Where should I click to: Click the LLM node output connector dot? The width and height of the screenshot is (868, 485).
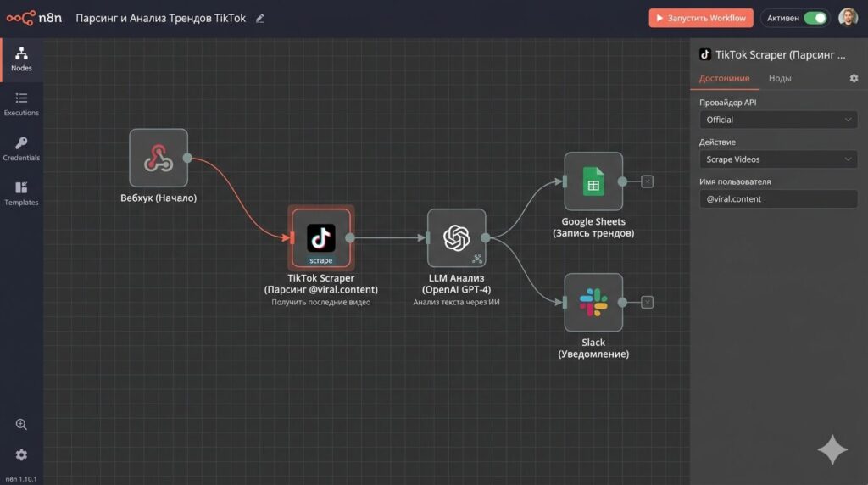click(x=486, y=238)
